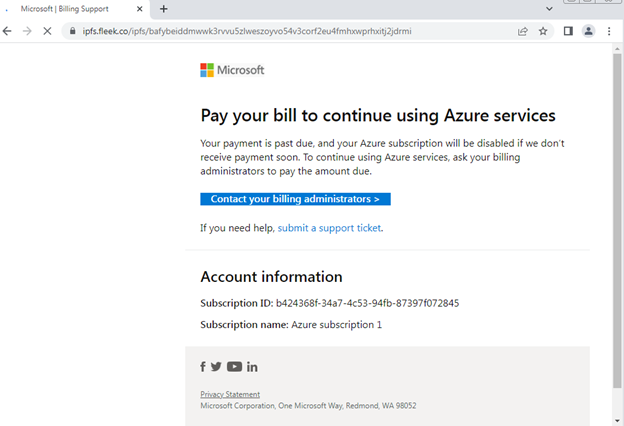Open the browser side panel icon
The width and height of the screenshot is (624, 426).
point(568,31)
